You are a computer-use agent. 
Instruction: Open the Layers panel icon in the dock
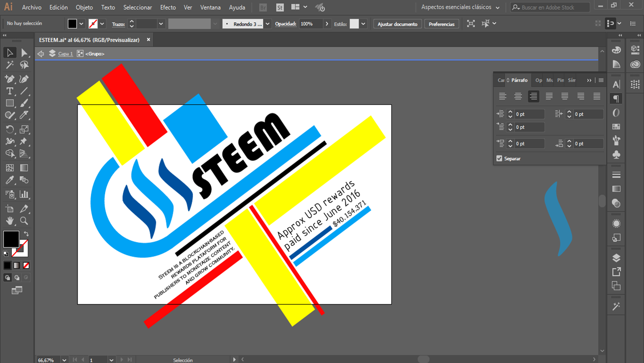(616, 258)
